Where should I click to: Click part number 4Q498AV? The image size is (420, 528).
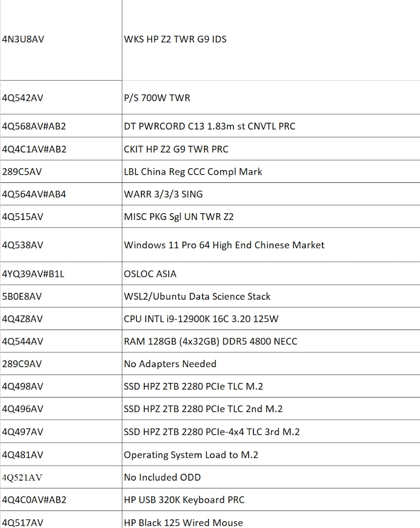[x=23, y=386]
